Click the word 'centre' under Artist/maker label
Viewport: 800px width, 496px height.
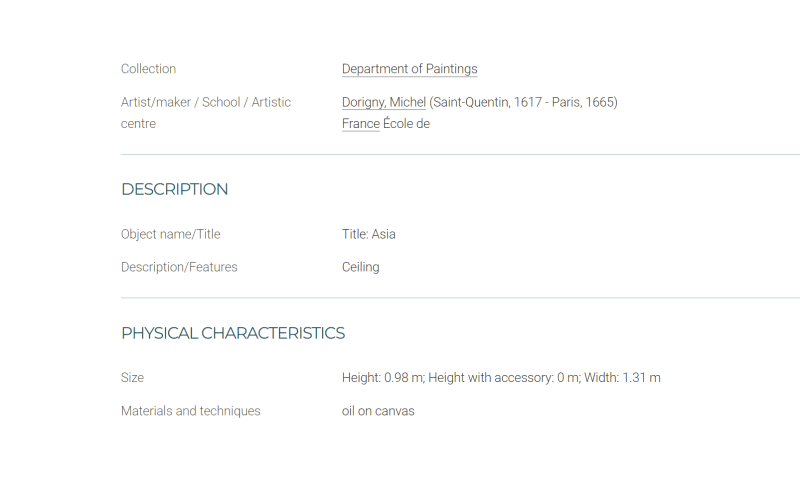[138, 124]
